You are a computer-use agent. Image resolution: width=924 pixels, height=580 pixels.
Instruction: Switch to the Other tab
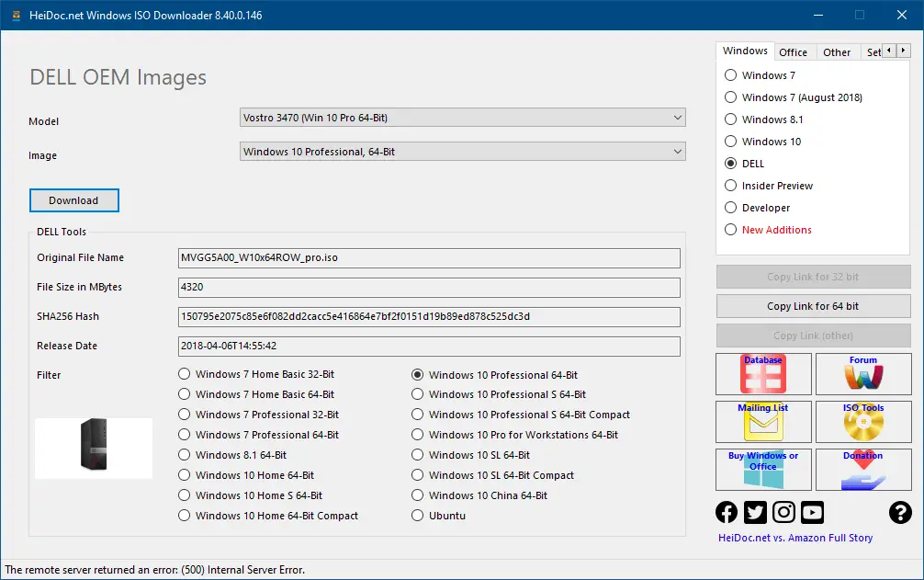pyautogui.click(x=837, y=52)
